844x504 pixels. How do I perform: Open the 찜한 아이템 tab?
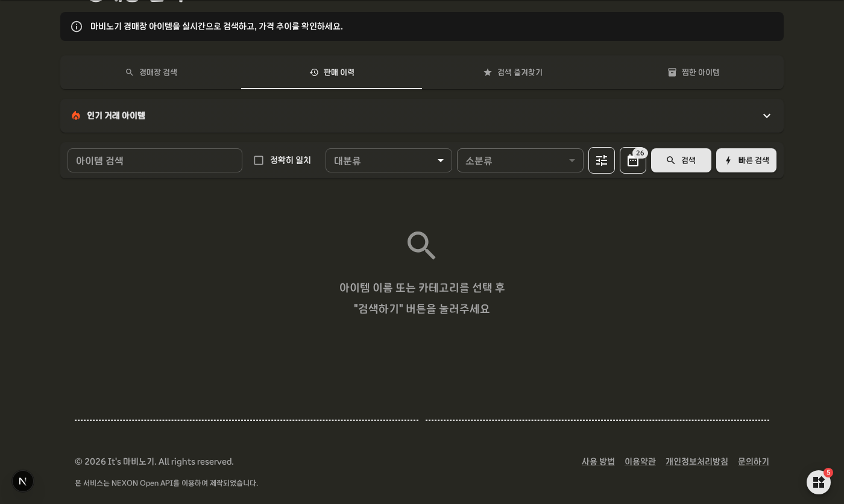693,72
